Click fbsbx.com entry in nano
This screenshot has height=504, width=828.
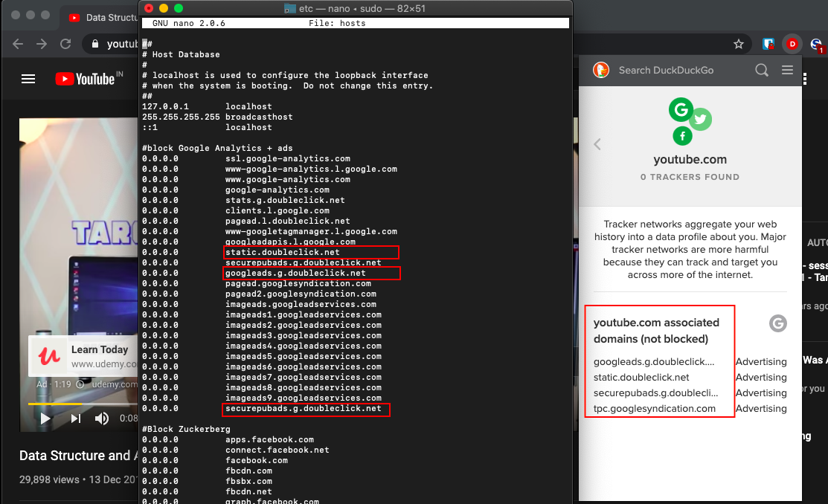click(x=248, y=481)
